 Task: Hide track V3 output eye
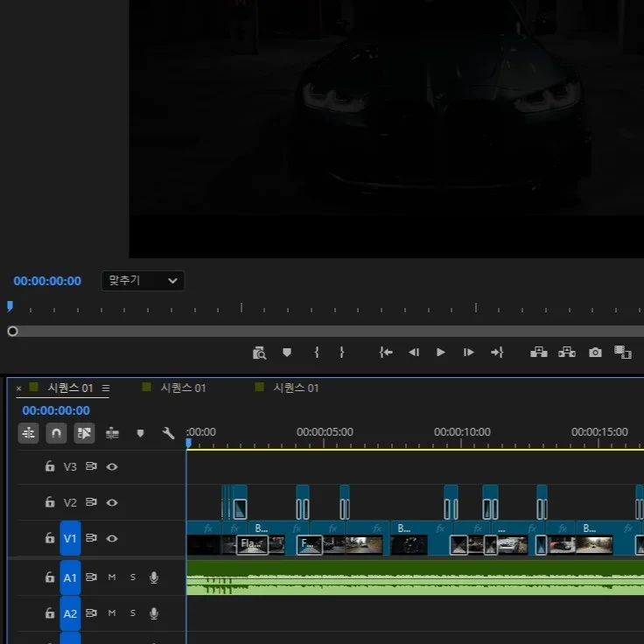112,466
